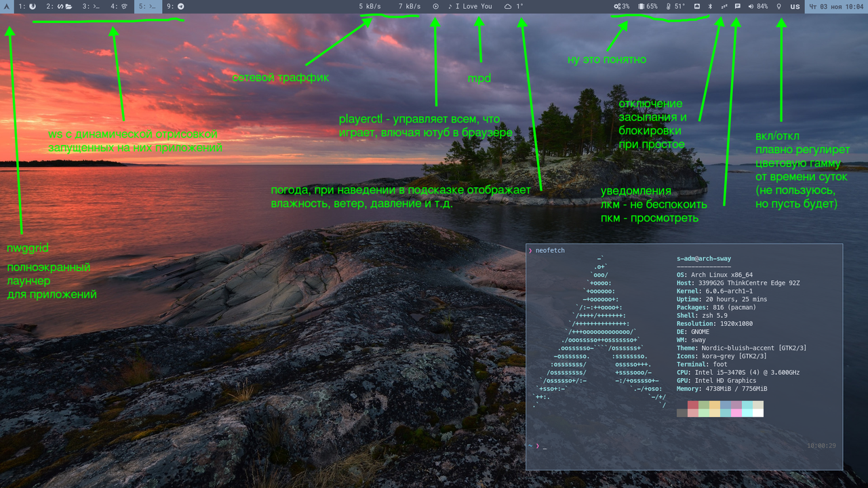
Task: Click the 1° weather temperature reading
Action: click(x=520, y=6)
